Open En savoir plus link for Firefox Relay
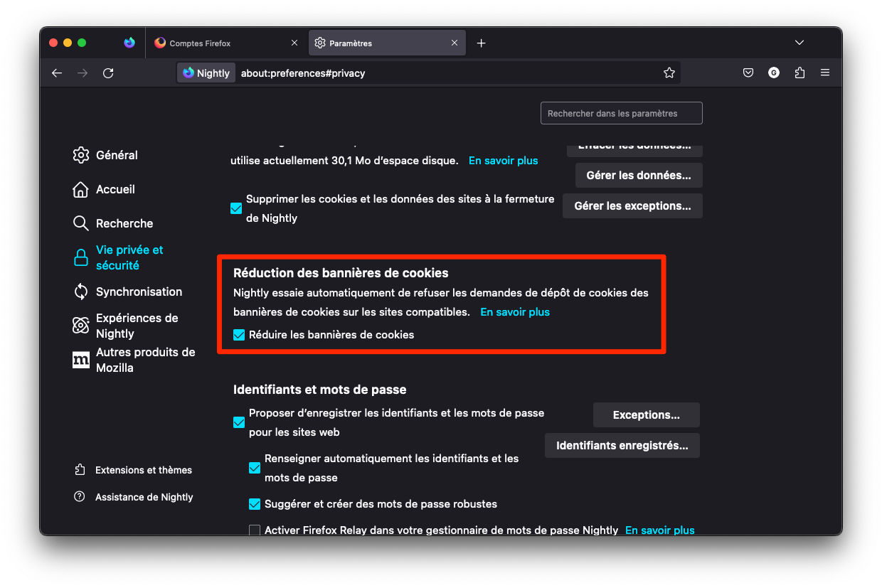Viewport: 882px width, 588px height. [660, 530]
